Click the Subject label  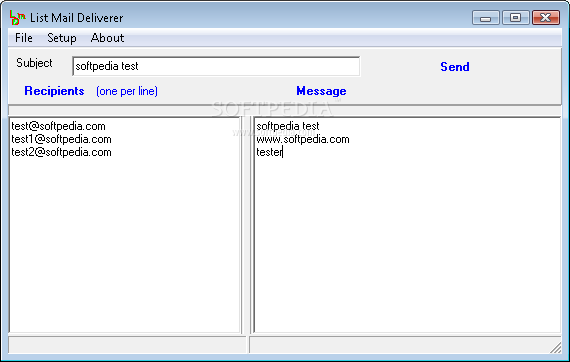(34, 63)
